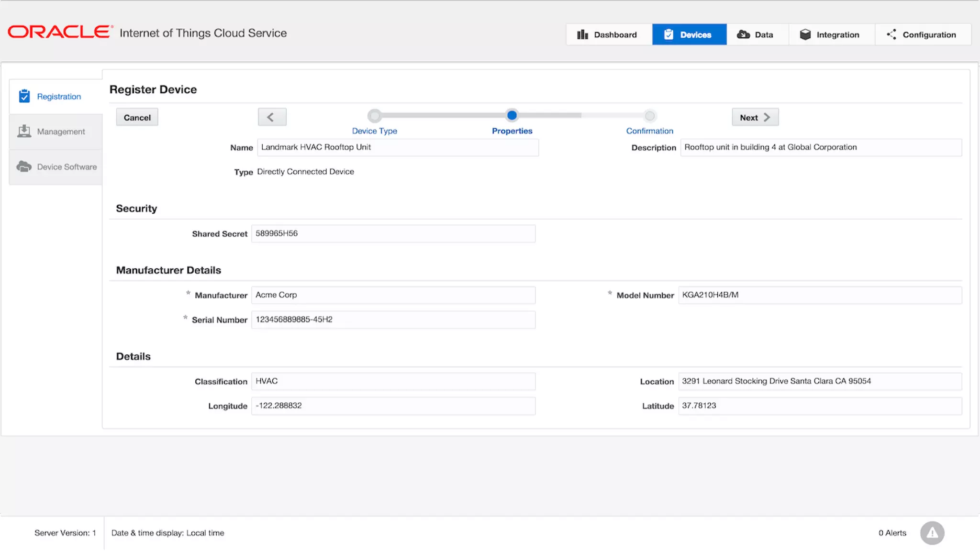Image resolution: width=980 pixels, height=551 pixels.
Task: Click the Dashboard bar chart icon
Action: pyautogui.click(x=582, y=34)
